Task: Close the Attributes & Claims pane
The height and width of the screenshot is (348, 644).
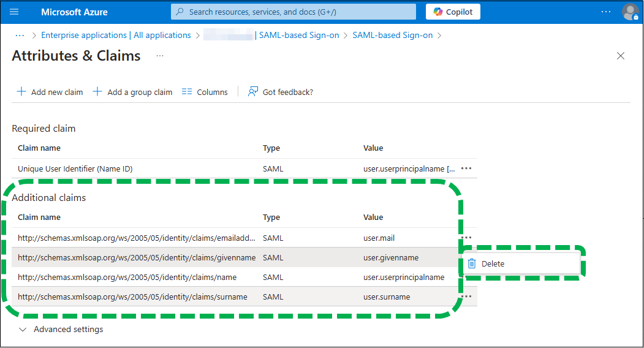Action: pos(621,56)
